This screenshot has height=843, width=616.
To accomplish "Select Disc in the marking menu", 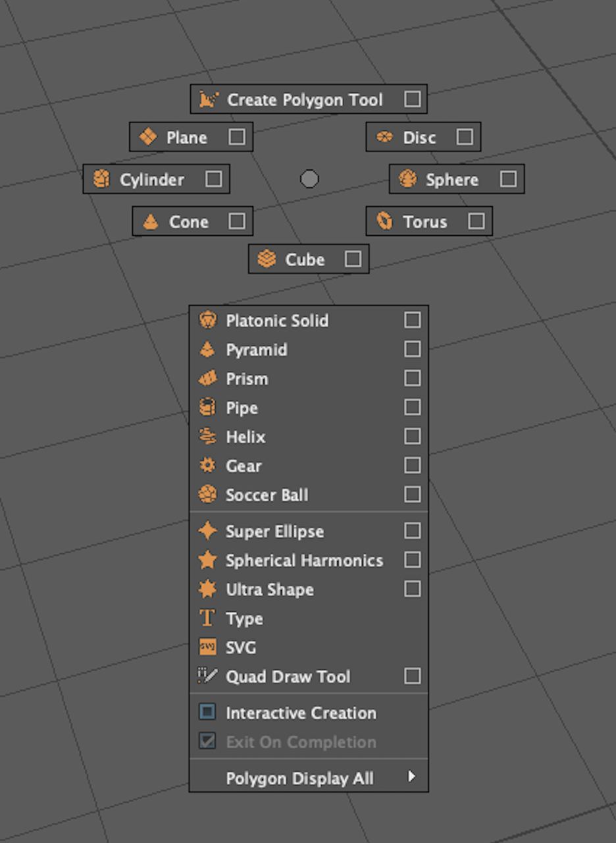I will [423, 136].
